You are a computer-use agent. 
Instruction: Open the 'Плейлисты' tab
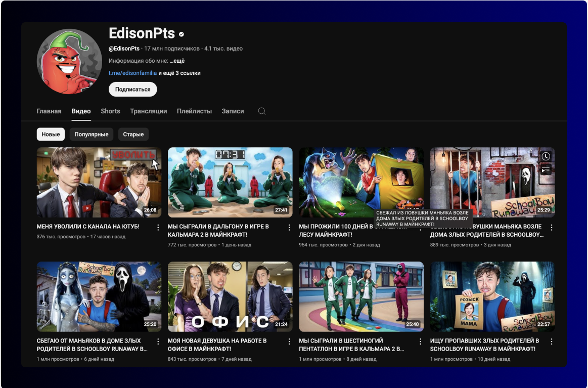point(195,111)
